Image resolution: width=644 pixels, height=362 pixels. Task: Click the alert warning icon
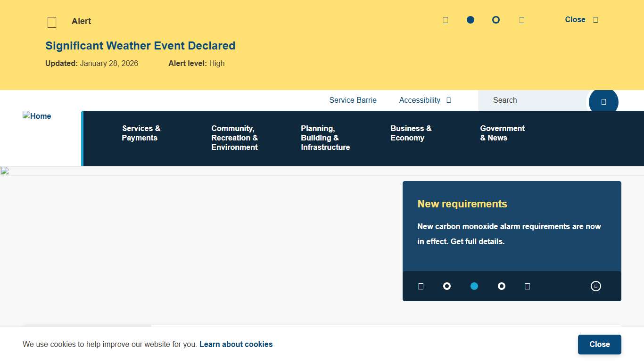[x=52, y=22]
